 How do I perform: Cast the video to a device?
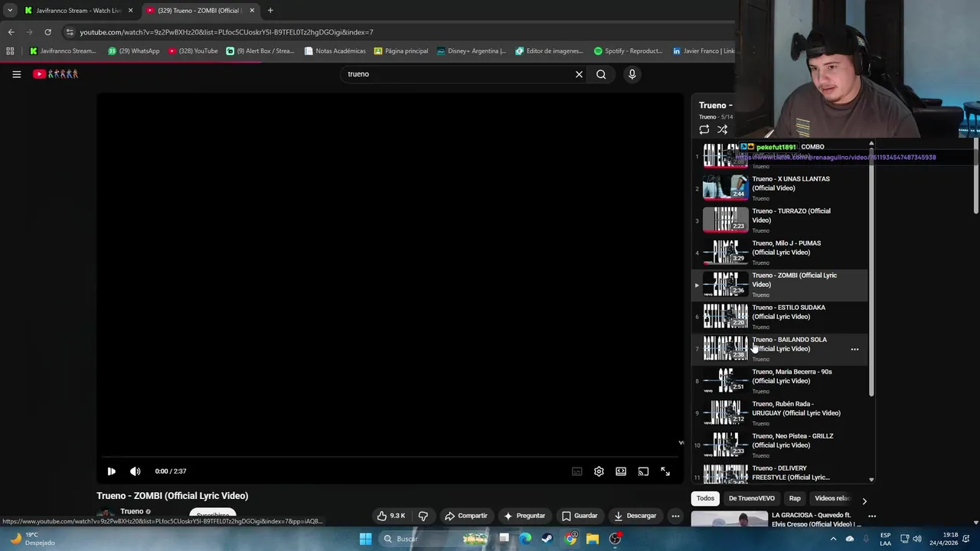[643, 471]
